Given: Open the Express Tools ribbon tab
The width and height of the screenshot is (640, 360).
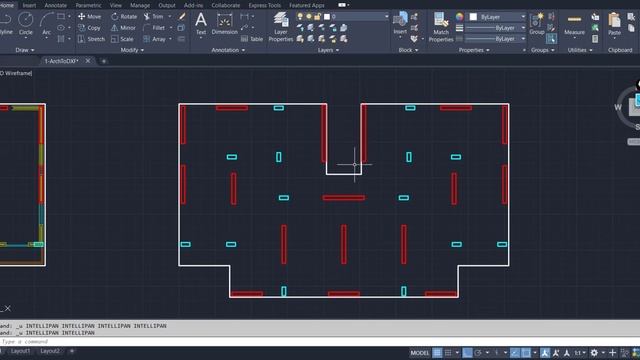Looking at the screenshot, I should click(x=264, y=5).
